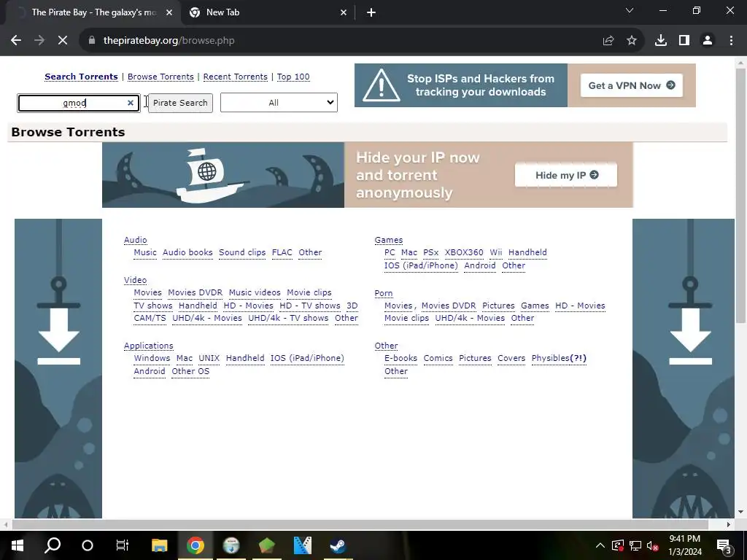Expand the All category dropdown
Image resolution: width=747 pixels, height=560 pixels.
coord(279,102)
